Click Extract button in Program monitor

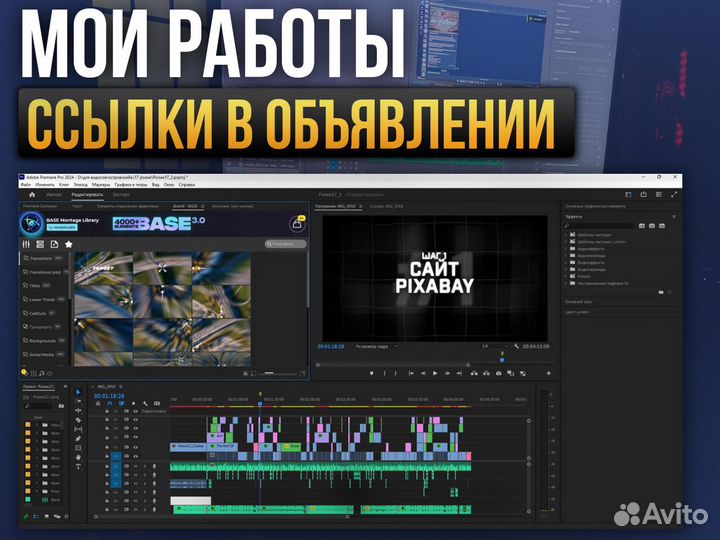tap(486, 374)
